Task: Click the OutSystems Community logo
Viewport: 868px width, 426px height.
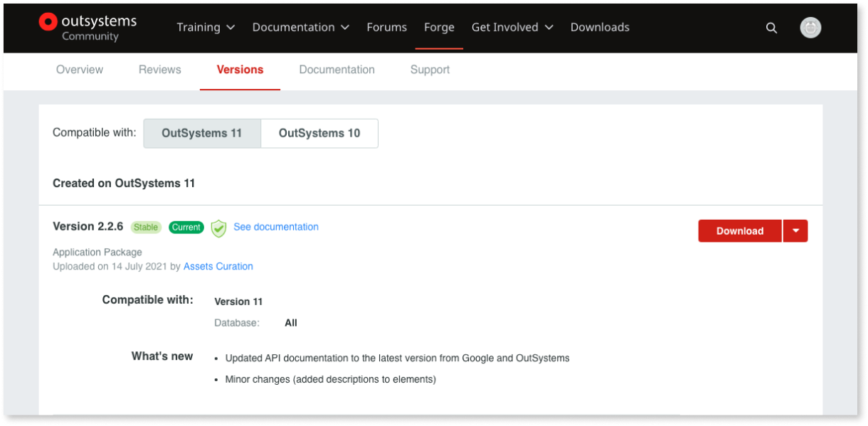Action: point(87,27)
